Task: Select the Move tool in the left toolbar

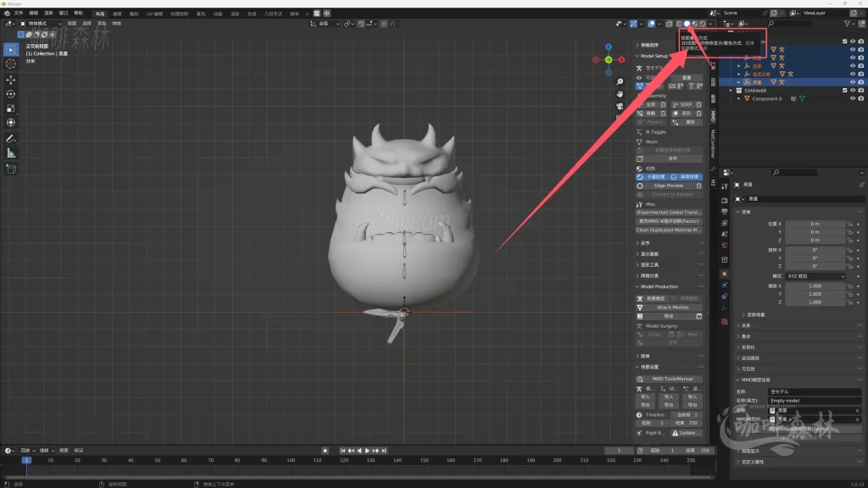Action: (x=11, y=79)
